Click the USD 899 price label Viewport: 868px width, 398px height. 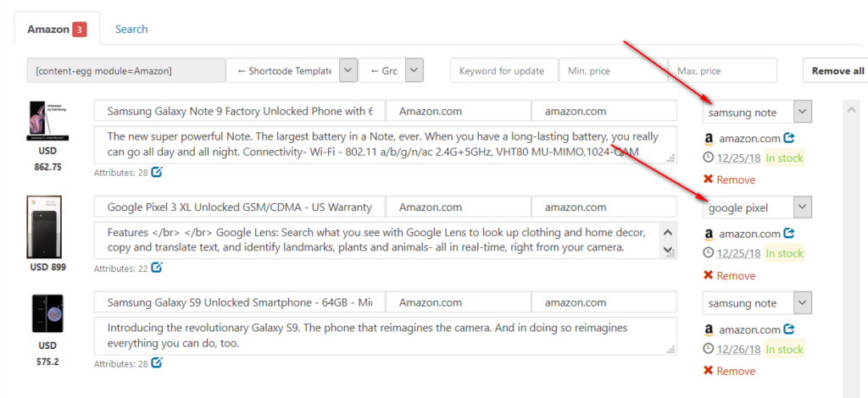[47, 268]
